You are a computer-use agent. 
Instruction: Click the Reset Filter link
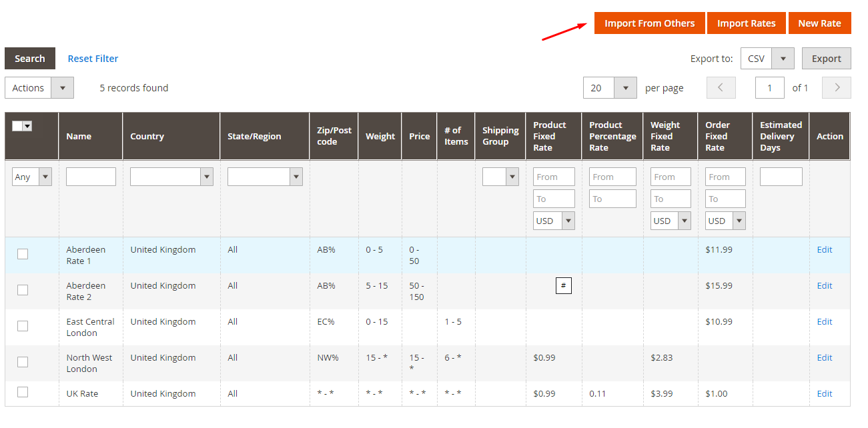pos(93,59)
